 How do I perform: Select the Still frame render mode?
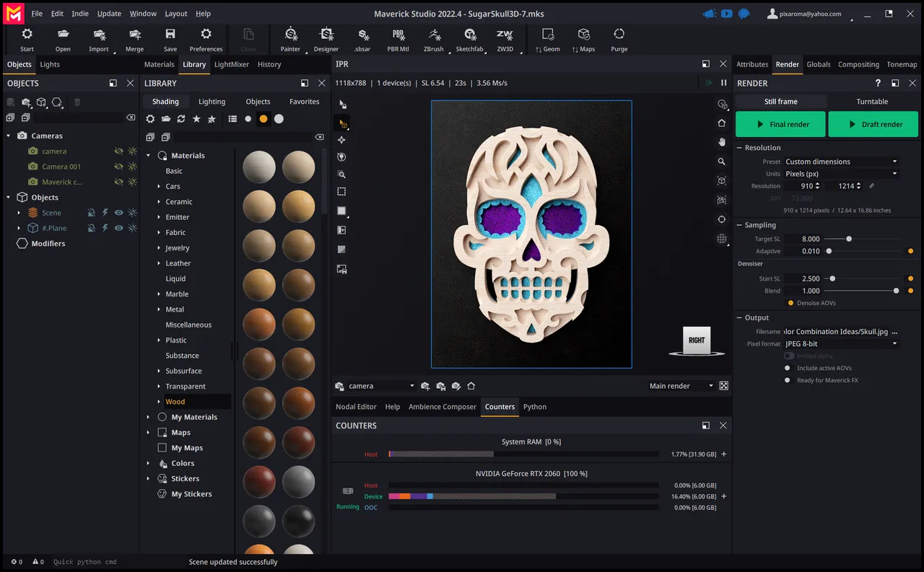pos(781,102)
